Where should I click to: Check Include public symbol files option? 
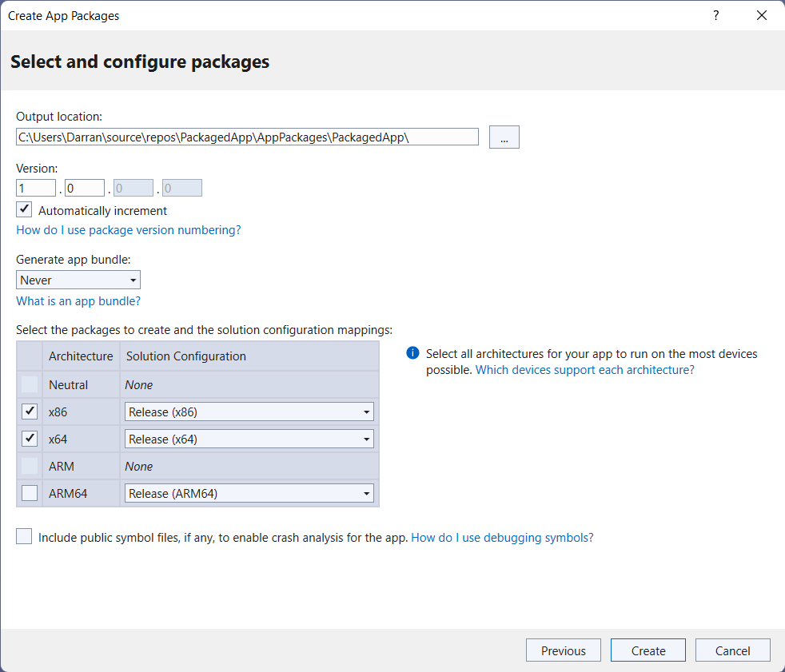click(x=23, y=536)
